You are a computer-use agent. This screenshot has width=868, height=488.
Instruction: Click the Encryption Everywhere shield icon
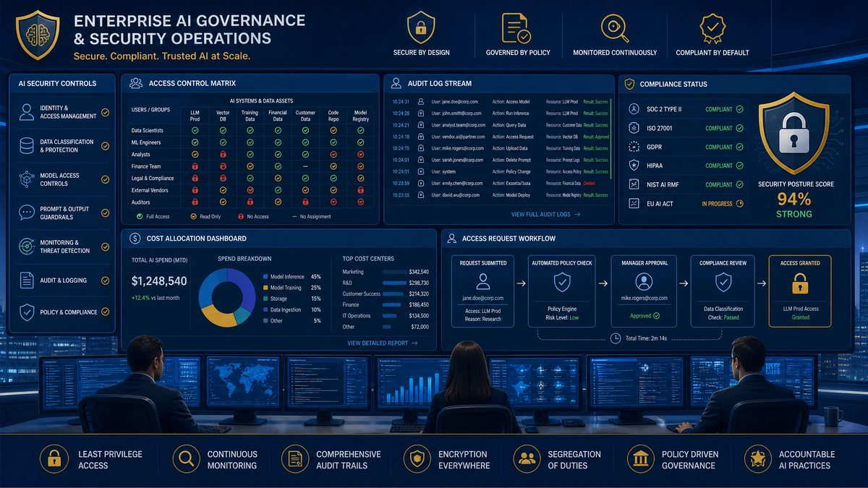[x=417, y=459]
